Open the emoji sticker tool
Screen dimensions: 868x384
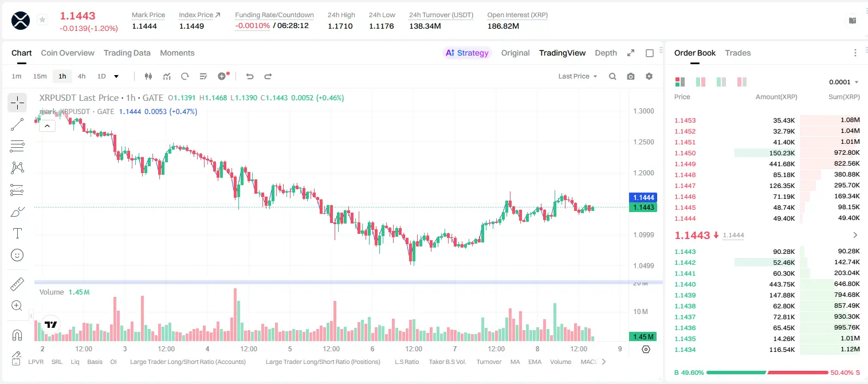(x=17, y=255)
